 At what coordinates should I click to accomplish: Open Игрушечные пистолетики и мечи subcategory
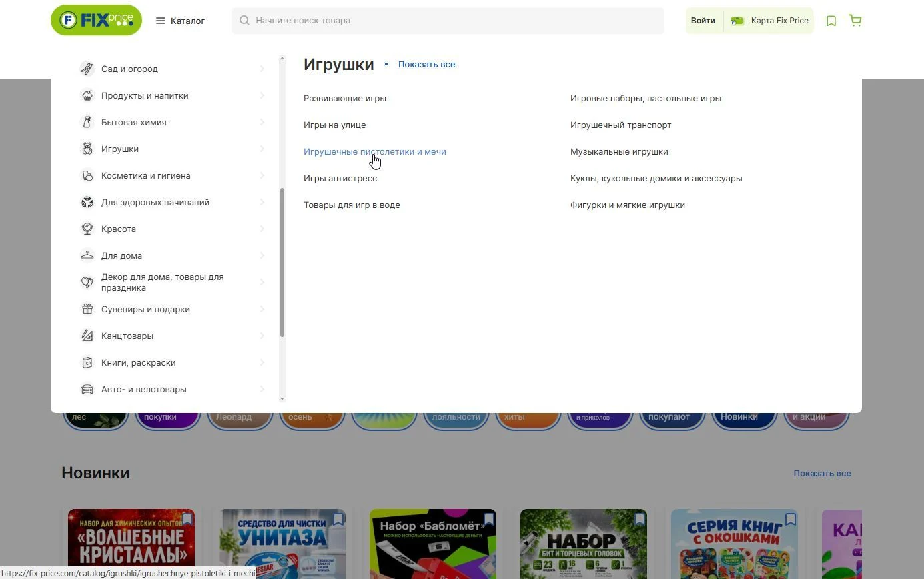375,151
